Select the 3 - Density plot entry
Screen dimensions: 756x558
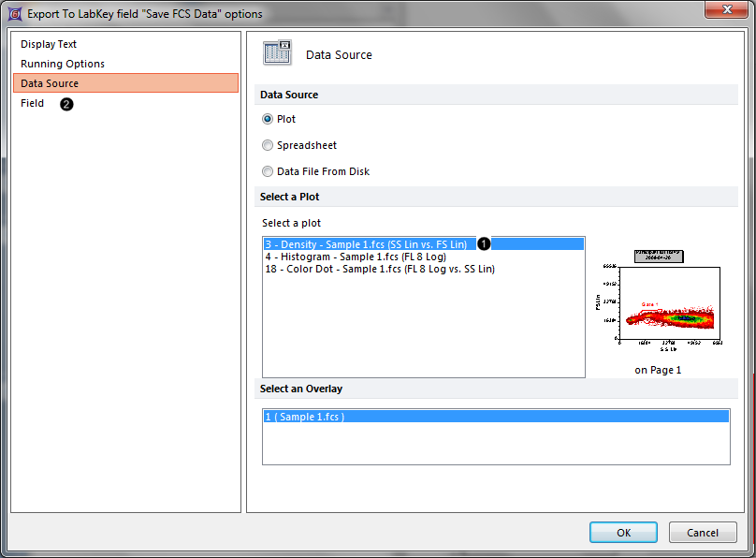pyautogui.click(x=366, y=243)
